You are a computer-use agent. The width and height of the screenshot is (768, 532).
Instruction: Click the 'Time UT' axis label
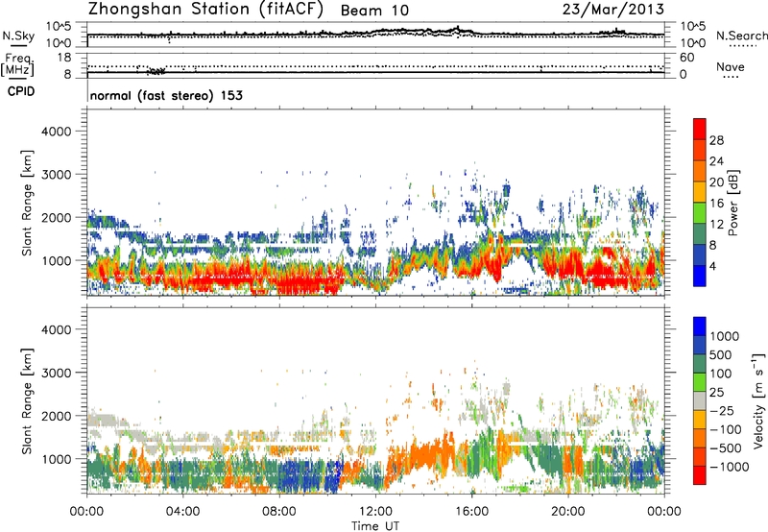coord(375,526)
